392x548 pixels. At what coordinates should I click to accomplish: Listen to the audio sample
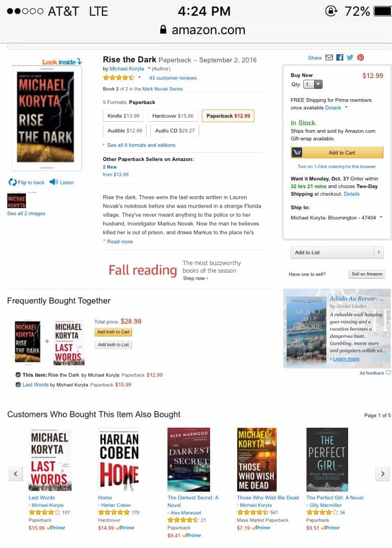pyautogui.click(x=61, y=183)
